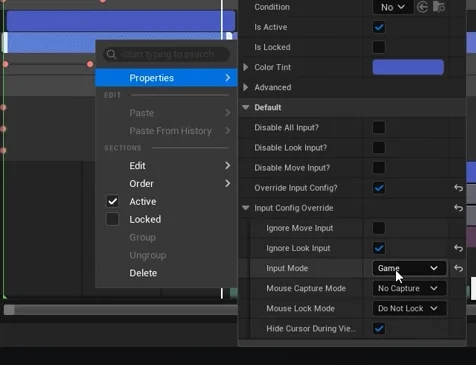Click the search magnifier icon in context menu
Screen dimensions: 476x365
tap(111, 54)
